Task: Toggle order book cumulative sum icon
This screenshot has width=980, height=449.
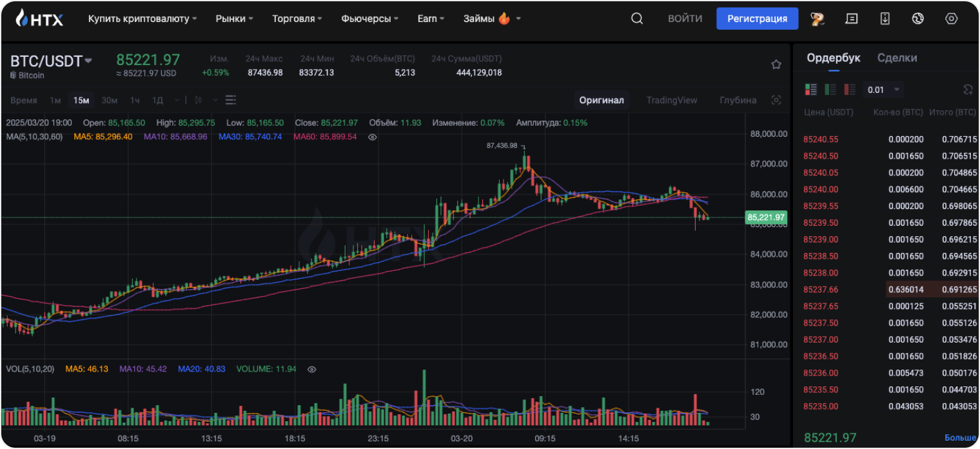Action: (967, 90)
